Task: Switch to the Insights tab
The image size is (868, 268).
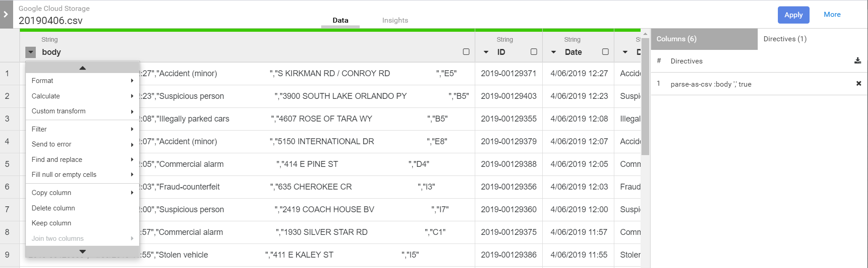Action: coord(395,20)
